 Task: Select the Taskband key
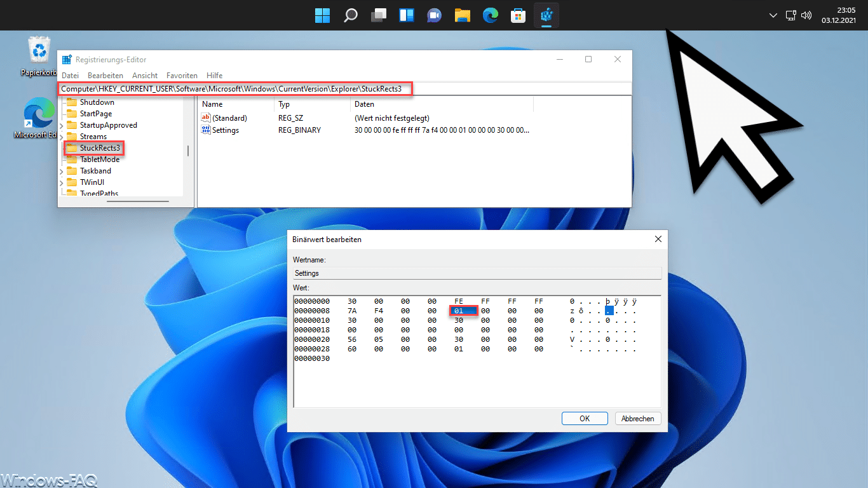coord(95,171)
